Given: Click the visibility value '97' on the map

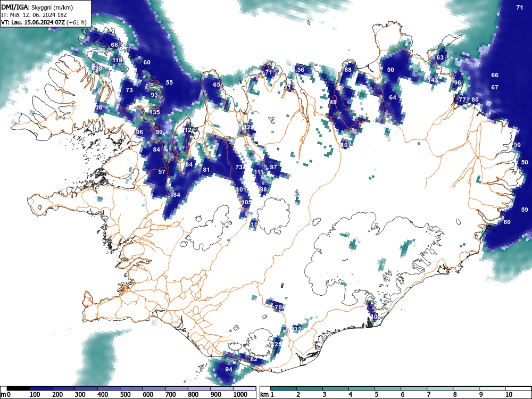Looking at the screenshot, I should pos(273,167).
